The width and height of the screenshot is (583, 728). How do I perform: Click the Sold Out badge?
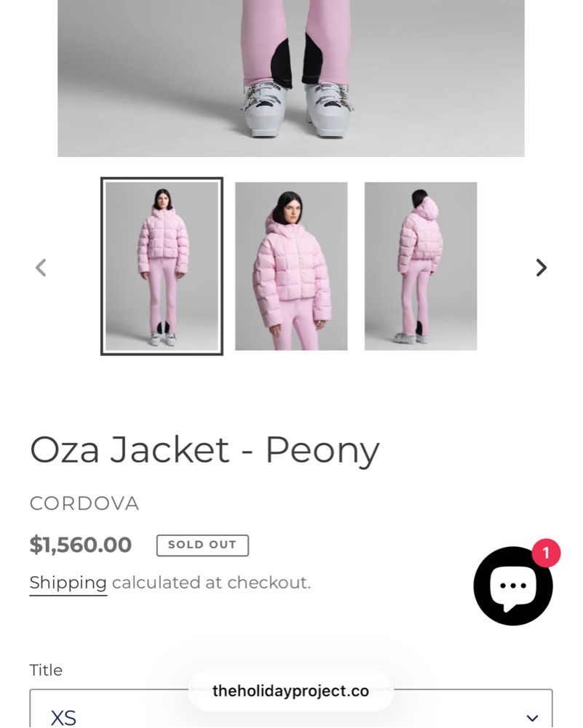coord(202,545)
